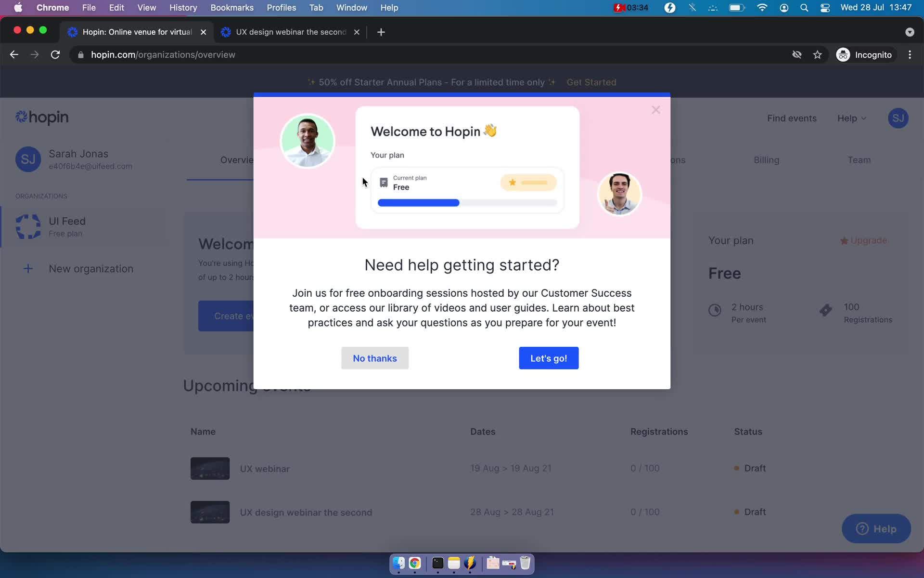Image resolution: width=924 pixels, height=578 pixels.
Task: Click the Dates column header
Action: [x=483, y=432]
